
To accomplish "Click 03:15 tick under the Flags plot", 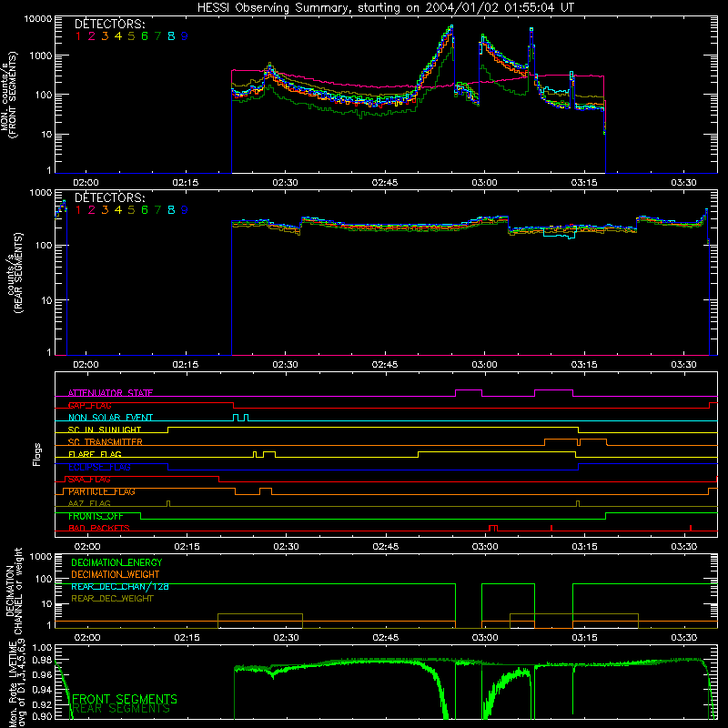I will coord(584,547).
